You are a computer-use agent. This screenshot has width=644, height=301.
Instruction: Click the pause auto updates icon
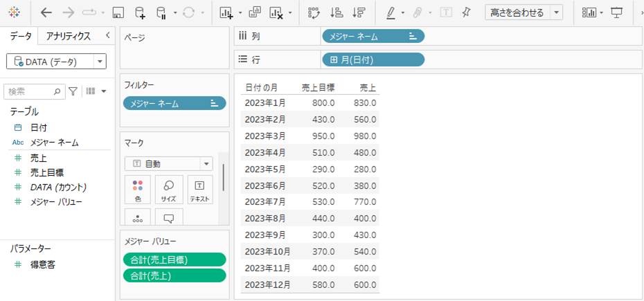pyautogui.click(x=161, y=13)
